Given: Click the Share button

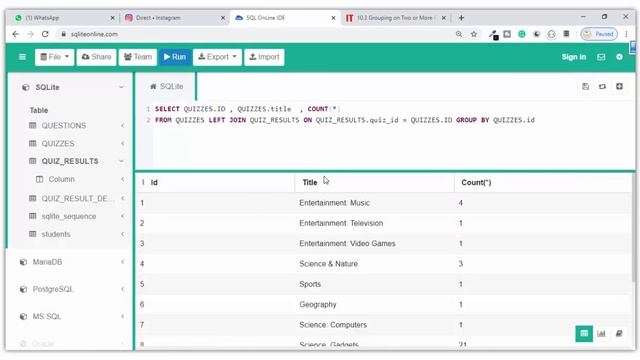Looking at the screenshot, I should click(x=96, y=57).
